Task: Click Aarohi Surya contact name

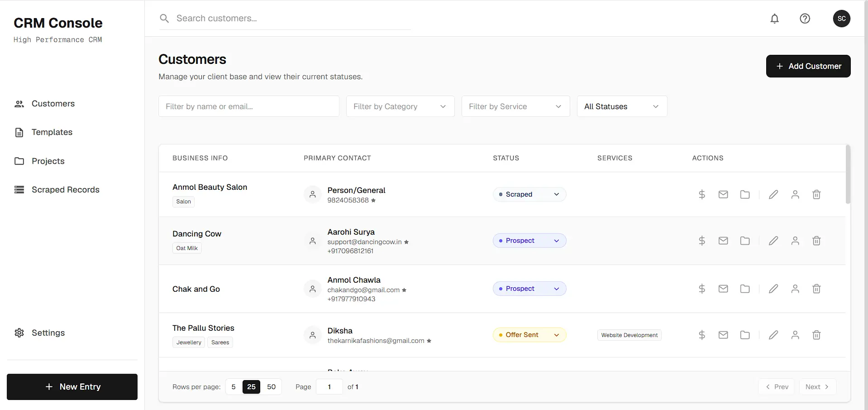Action: point(351,232)
